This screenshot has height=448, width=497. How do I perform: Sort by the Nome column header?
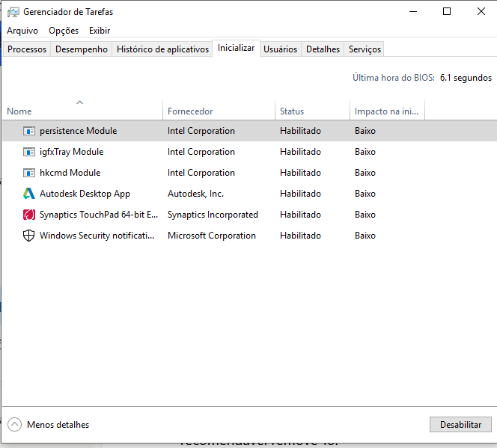82,109
